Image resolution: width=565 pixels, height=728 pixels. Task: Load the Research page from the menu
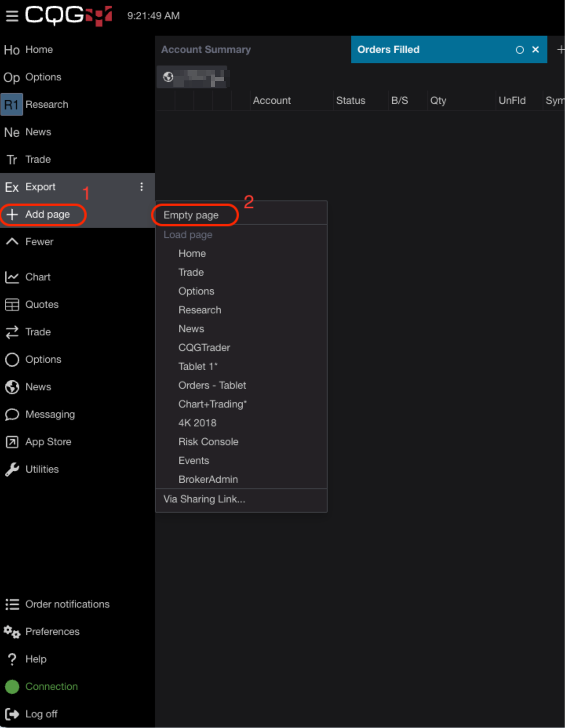[x=200, y=310]
